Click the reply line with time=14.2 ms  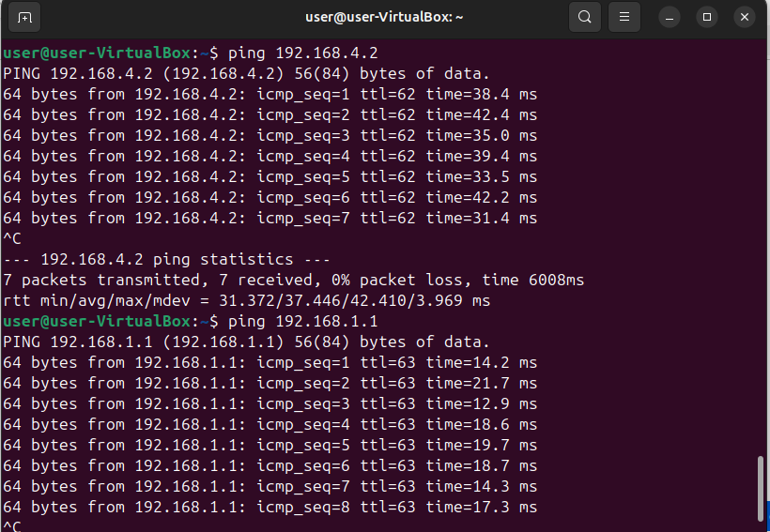tap(270, 363)
